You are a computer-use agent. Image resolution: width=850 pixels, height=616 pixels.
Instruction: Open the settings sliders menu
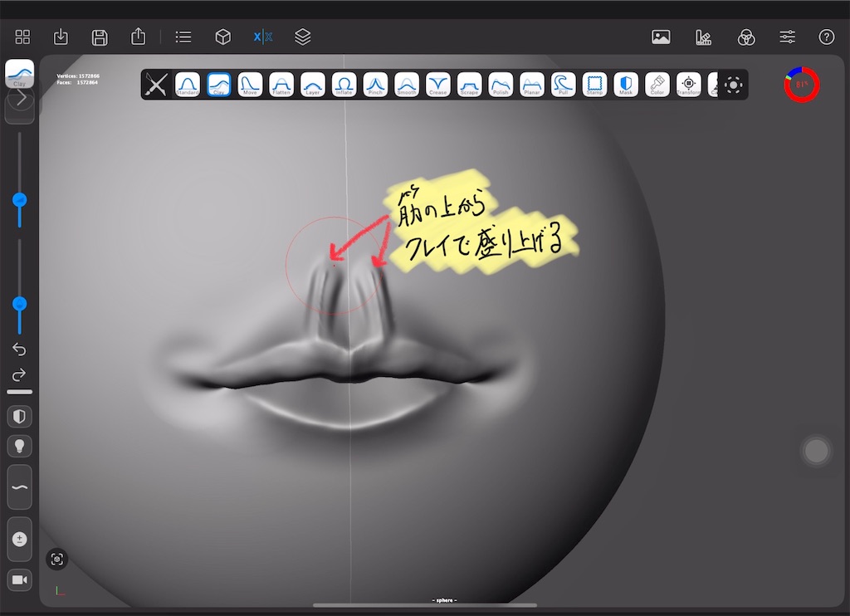point(787,37)
